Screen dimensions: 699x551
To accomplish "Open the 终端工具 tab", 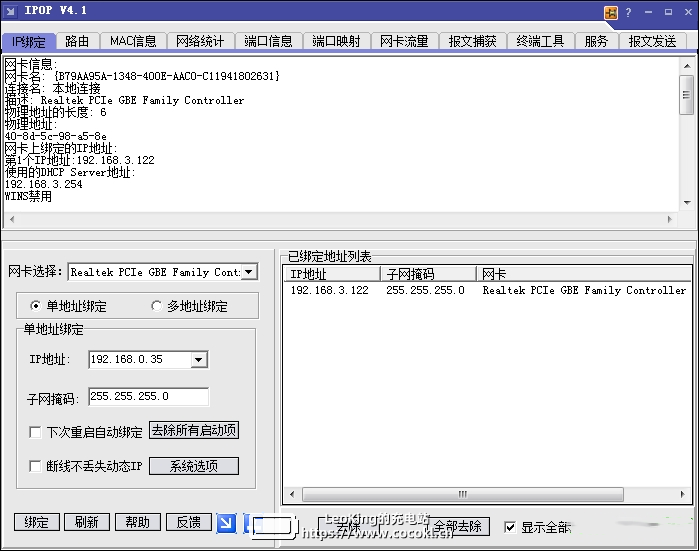I will 540,41.
